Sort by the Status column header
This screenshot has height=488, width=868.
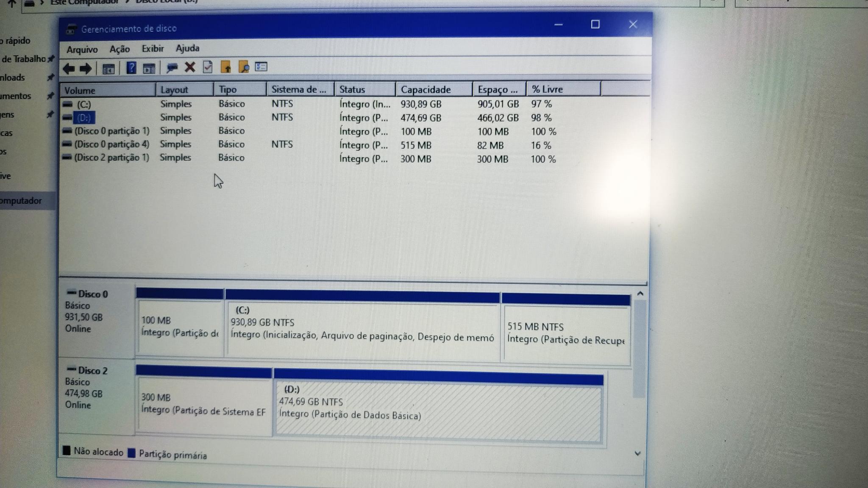(365, 89)
